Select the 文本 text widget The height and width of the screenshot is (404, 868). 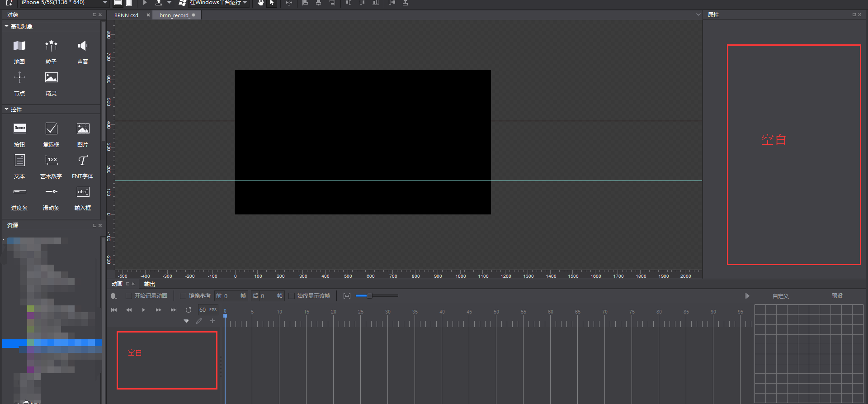(19, 166)
